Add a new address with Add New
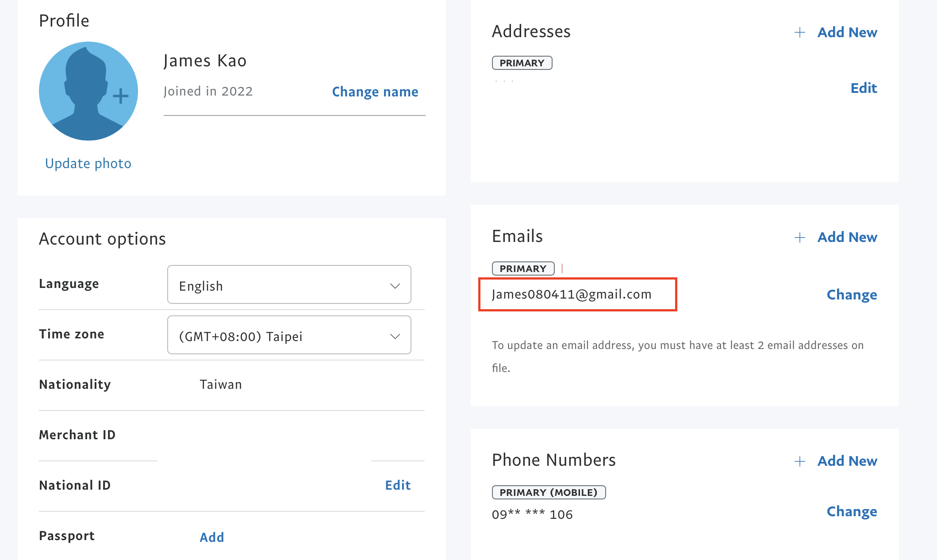This screenshot has width=937, height=560. [847, 32]
